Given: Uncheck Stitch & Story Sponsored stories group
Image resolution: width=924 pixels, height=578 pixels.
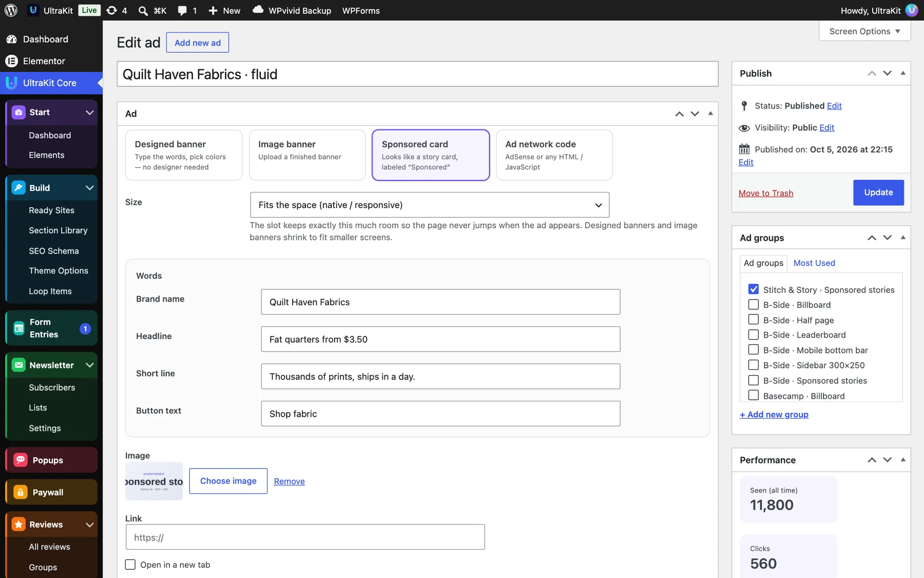Looking at the screenshot, I should coord(754,289).
